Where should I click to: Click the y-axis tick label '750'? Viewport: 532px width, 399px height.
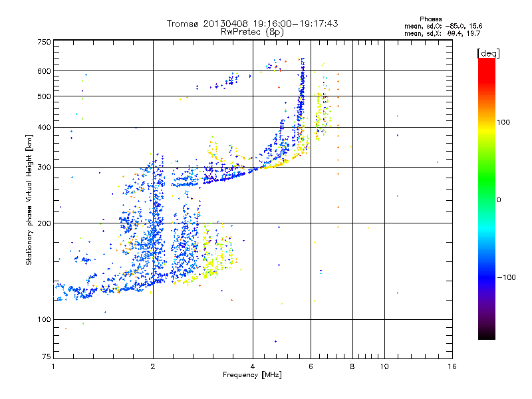click(44, 42)
